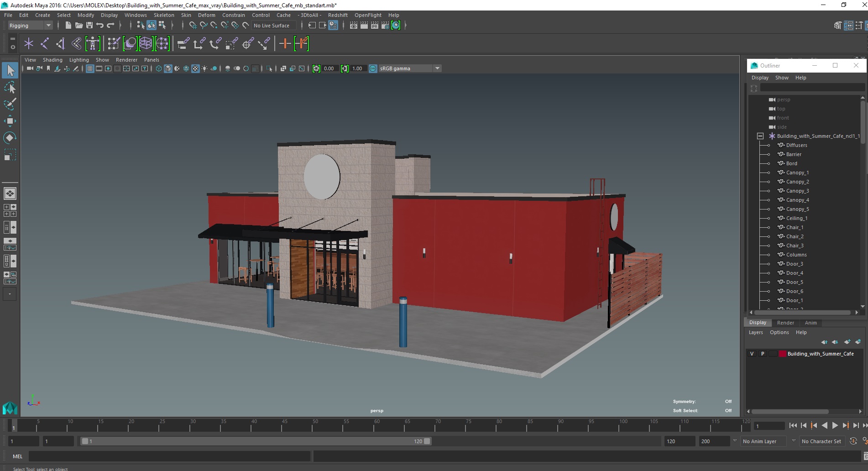
Task: Activate the Rotate tool
Action: tap(10, 137)
